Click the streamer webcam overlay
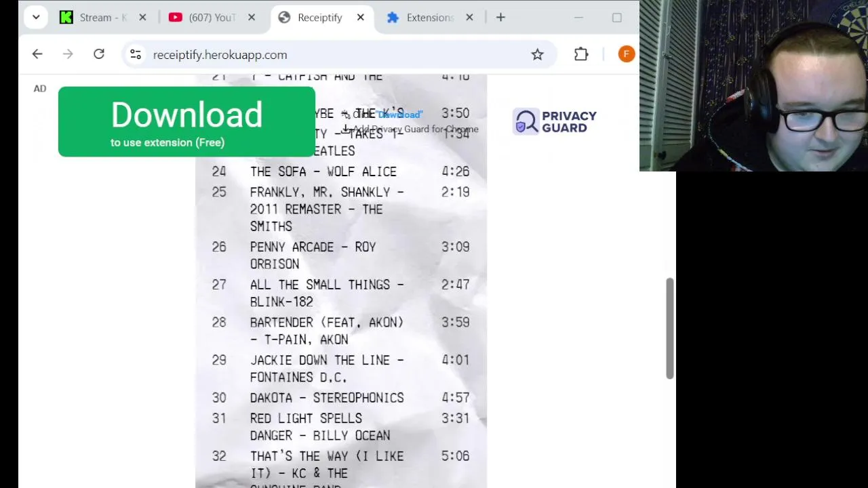Viewport: 868px width, 488px height. pos(753,85)
